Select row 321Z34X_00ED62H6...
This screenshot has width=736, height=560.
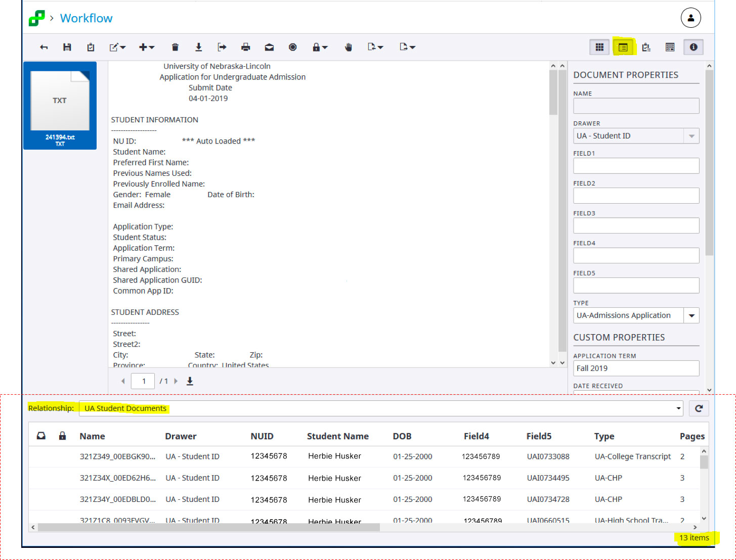(x=364, y=478)
